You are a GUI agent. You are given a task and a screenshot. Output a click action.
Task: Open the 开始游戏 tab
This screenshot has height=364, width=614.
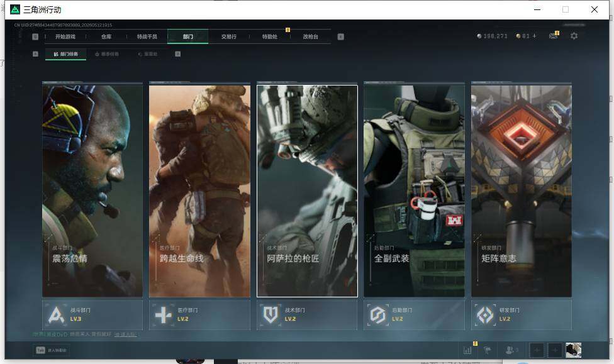pos(65,36)
